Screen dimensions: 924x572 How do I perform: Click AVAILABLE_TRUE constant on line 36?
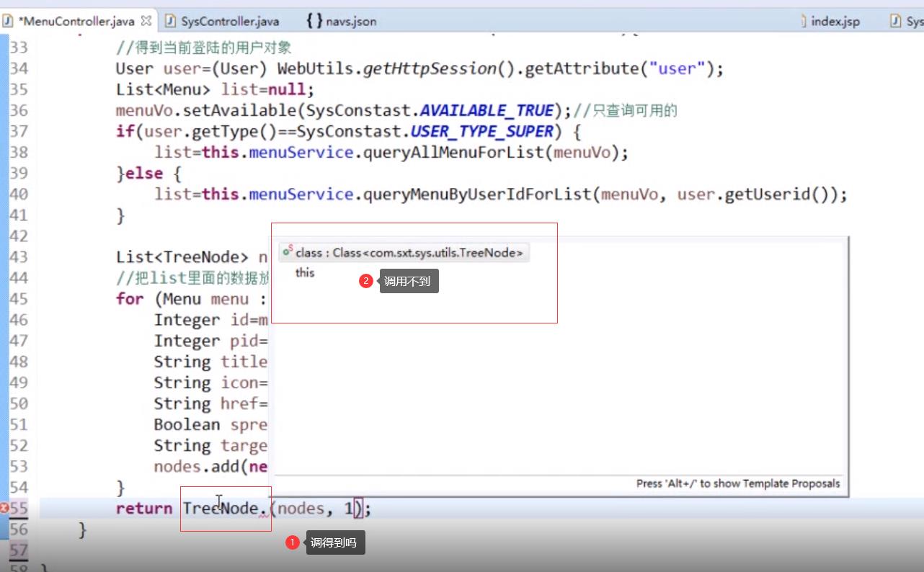487,111
